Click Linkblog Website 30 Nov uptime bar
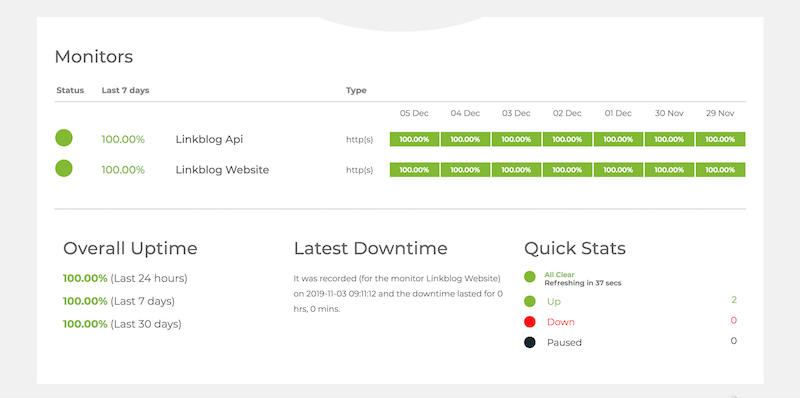This screenshot has height=398, width=800. [x=669, y=170]
